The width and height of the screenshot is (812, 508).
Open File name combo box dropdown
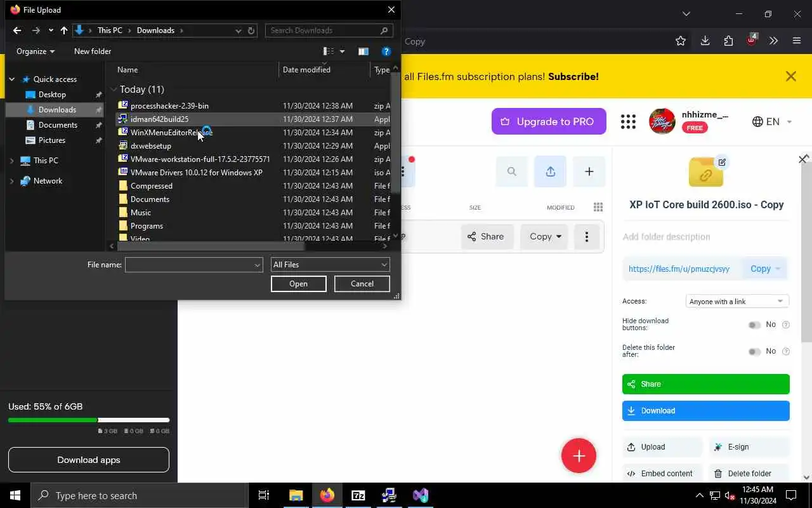click(x=257, y=265)
